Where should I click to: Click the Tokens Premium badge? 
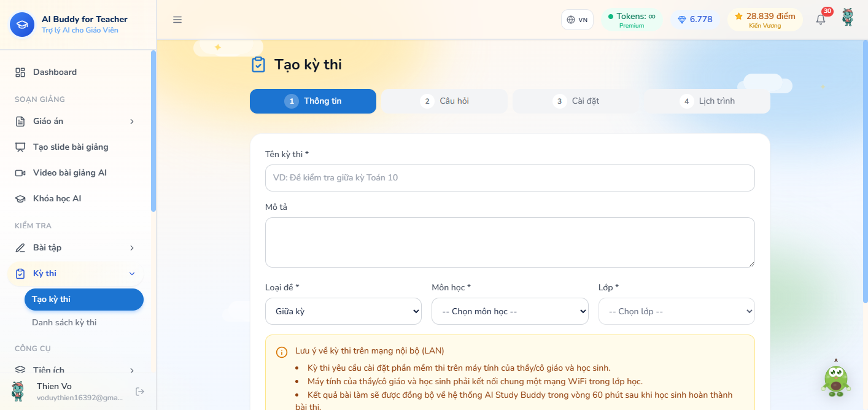pos(632,20)
